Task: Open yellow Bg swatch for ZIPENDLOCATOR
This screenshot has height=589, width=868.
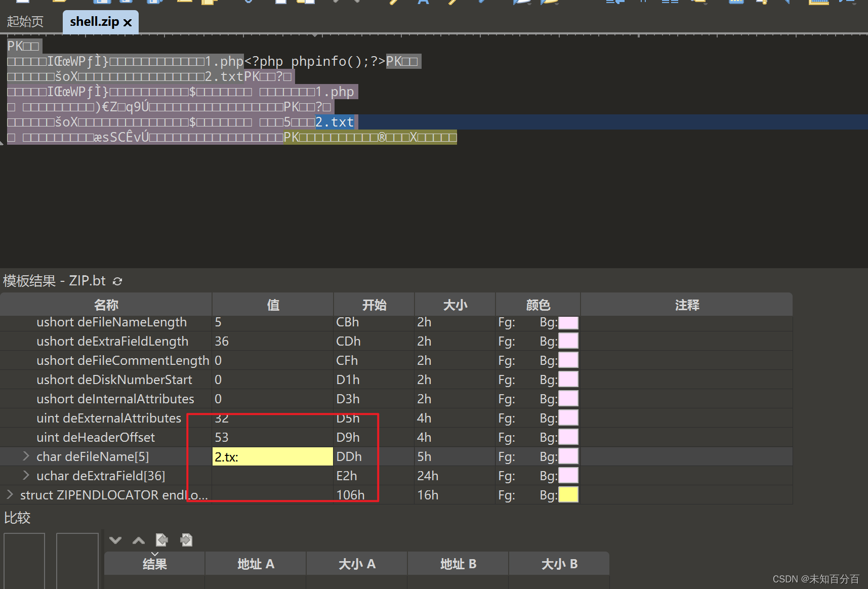Action: click(568, 495)
